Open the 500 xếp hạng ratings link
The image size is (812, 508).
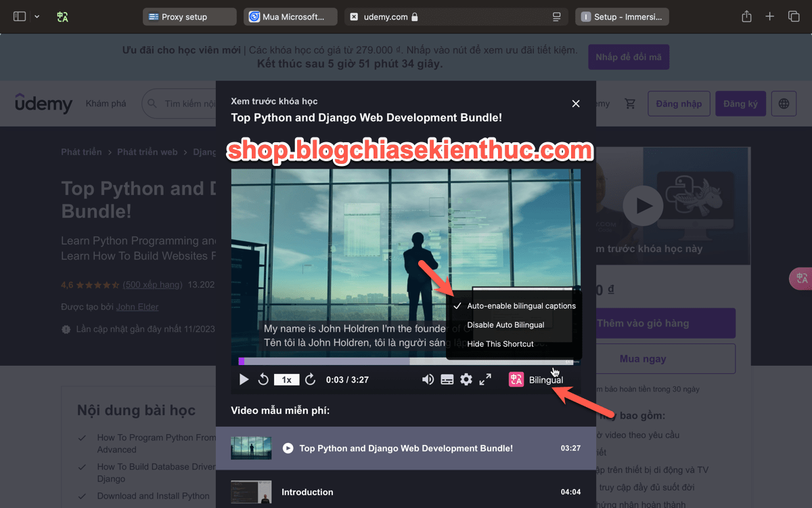pyautogui.click(x=152, y=284)
